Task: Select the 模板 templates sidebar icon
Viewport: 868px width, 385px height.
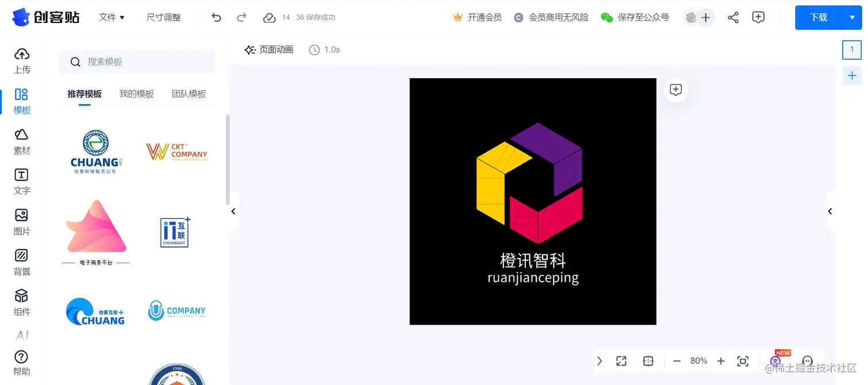Action: pyautogui.click(x=22, y=101)
